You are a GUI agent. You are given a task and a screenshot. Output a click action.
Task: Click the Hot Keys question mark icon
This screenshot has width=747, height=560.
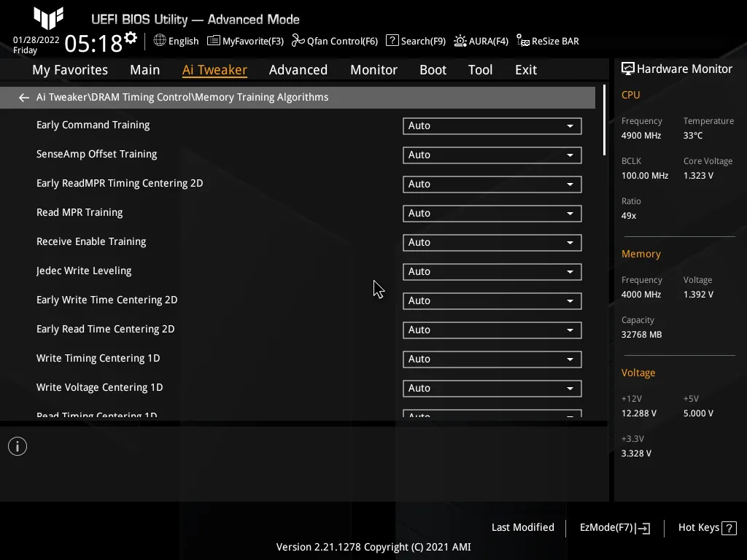tap(729, 528)
